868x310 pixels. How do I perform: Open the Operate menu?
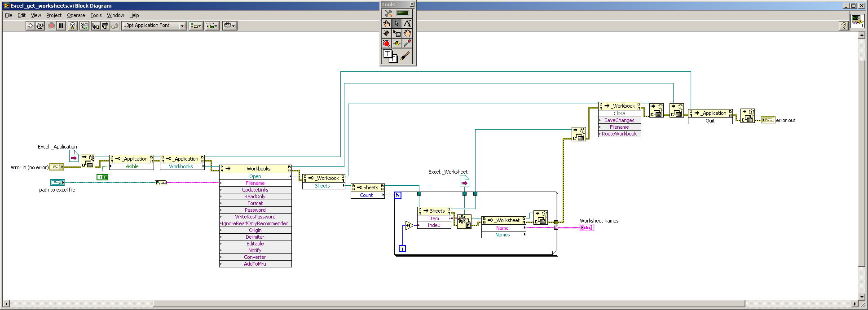click(x=76, y=15)
